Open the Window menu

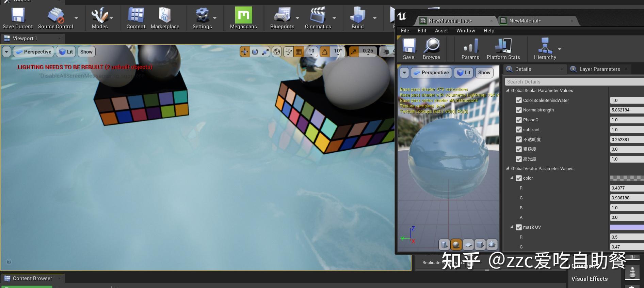click(x=466, y=31)
